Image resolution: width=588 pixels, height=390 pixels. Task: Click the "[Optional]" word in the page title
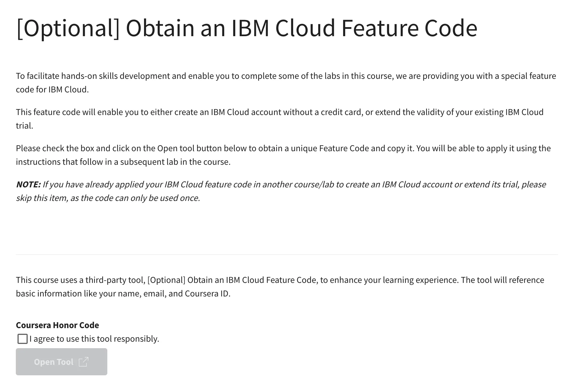click(68, 28)
